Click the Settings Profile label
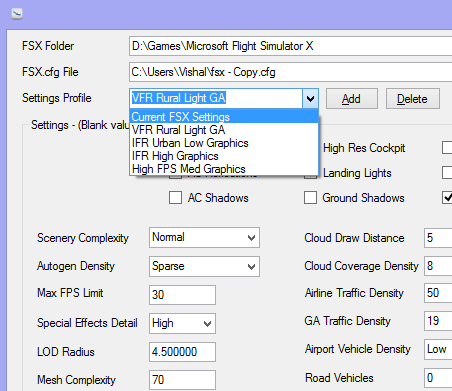Image resolution: width=452 pixels, height=391 pixels. pos(57,98)
